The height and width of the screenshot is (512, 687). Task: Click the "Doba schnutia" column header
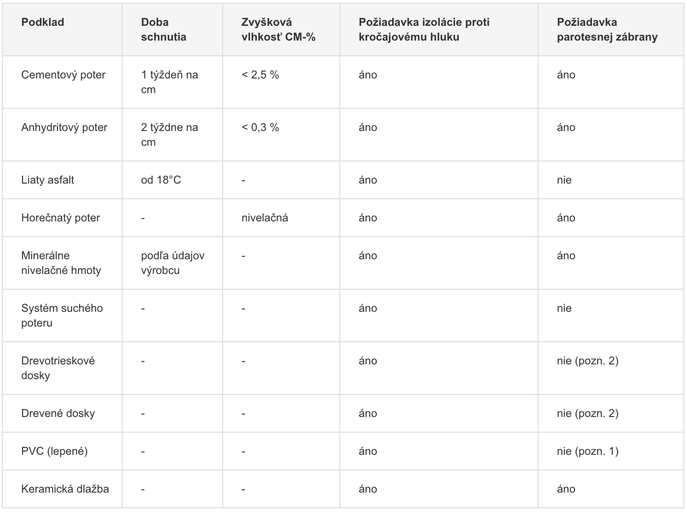(x=162, y=30)
